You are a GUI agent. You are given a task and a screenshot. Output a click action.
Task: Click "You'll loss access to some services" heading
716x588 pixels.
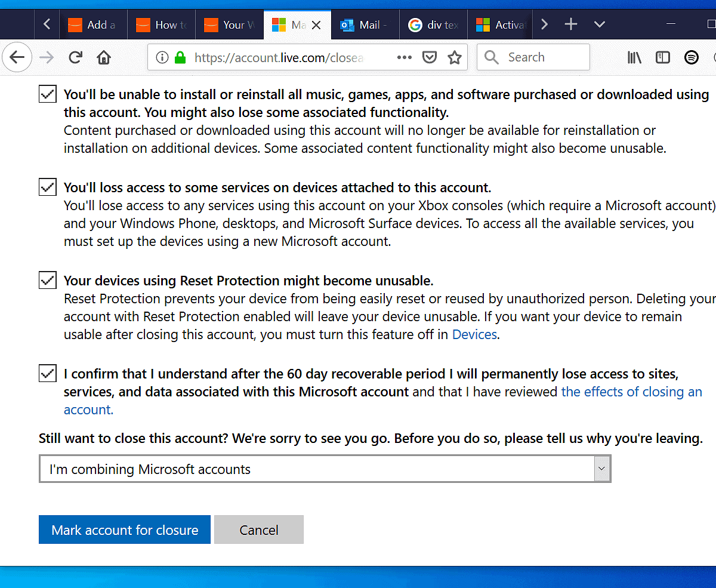point(277,187)
